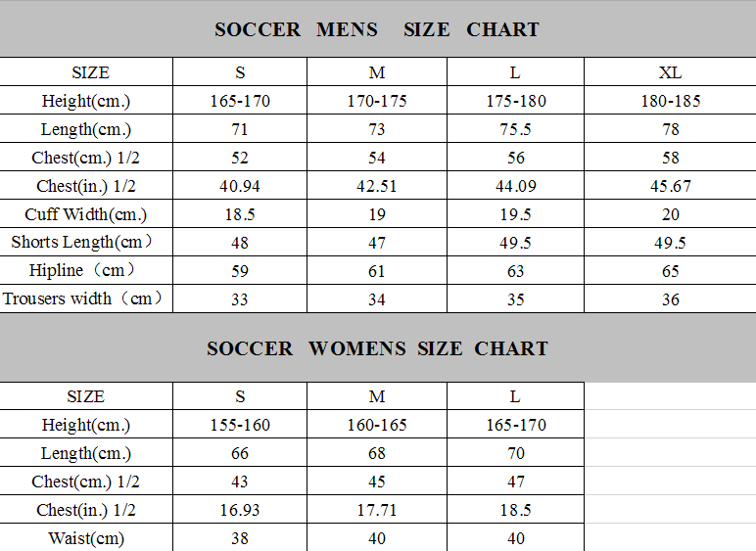756x551 pixels.
Task: Select the Hipline row label
Action: pos(86,270)
